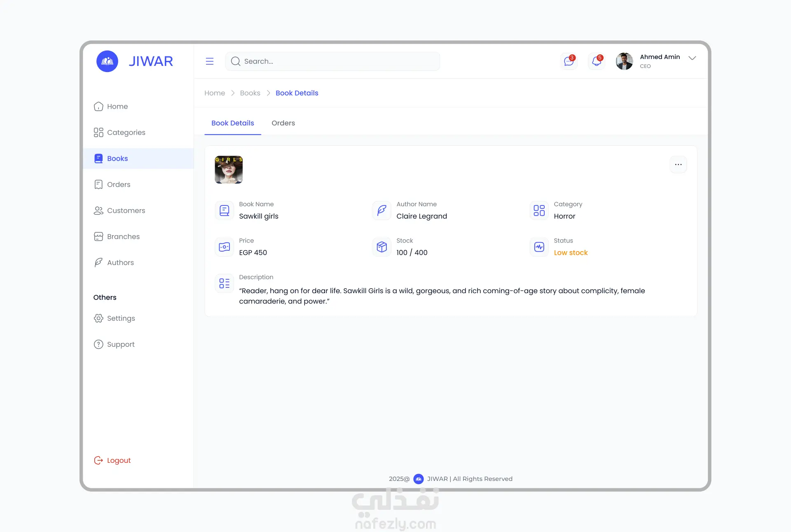Click the Stock box icon
Viewport: 791px width, 532px height.
(381, 247)
